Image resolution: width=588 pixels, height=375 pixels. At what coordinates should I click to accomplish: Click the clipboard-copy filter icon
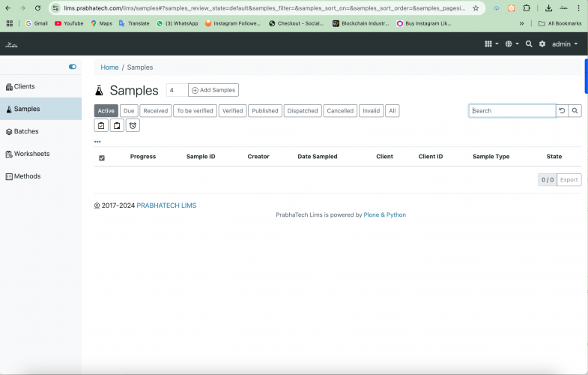[x=117, y=125]
